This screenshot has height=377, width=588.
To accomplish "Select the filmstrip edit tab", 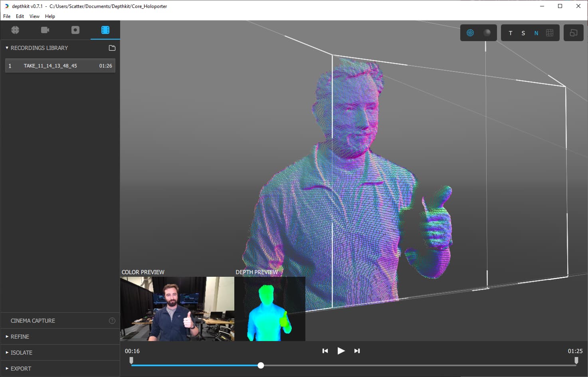I will (105, 30).
